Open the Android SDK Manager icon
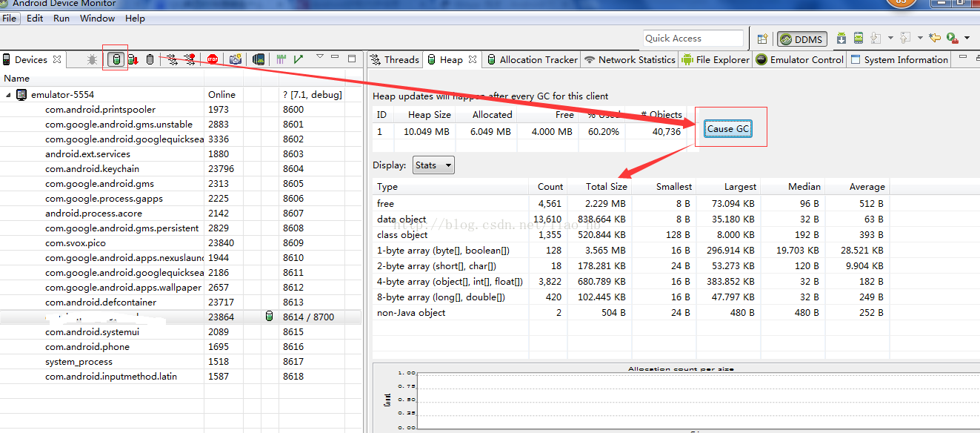 [x=841, y=38]
